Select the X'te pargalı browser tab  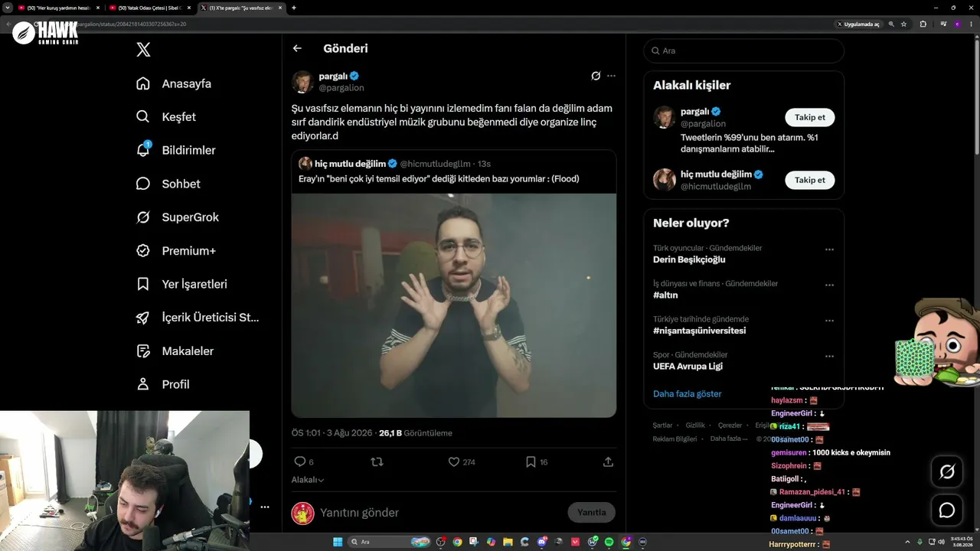coord(241,8)
